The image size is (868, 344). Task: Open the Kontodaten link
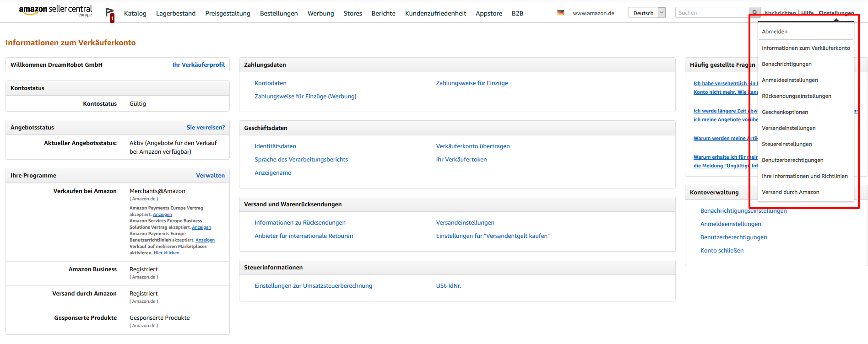[x=271, y=83]
